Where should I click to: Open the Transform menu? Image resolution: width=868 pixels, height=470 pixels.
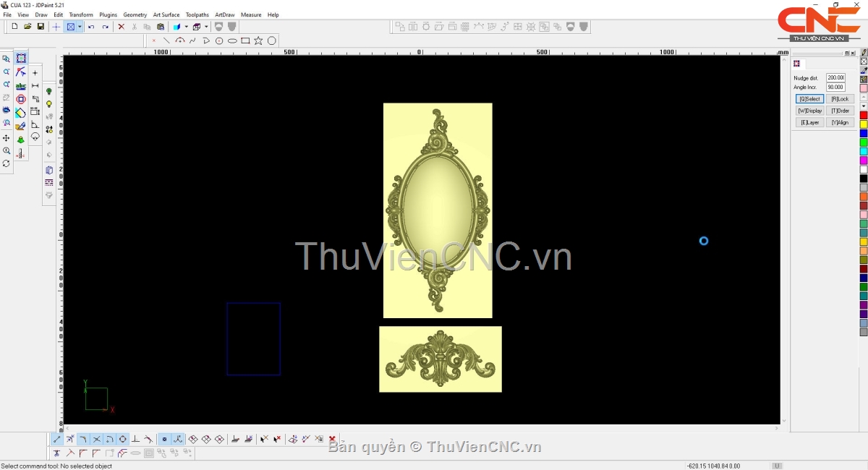coord(81,14)
